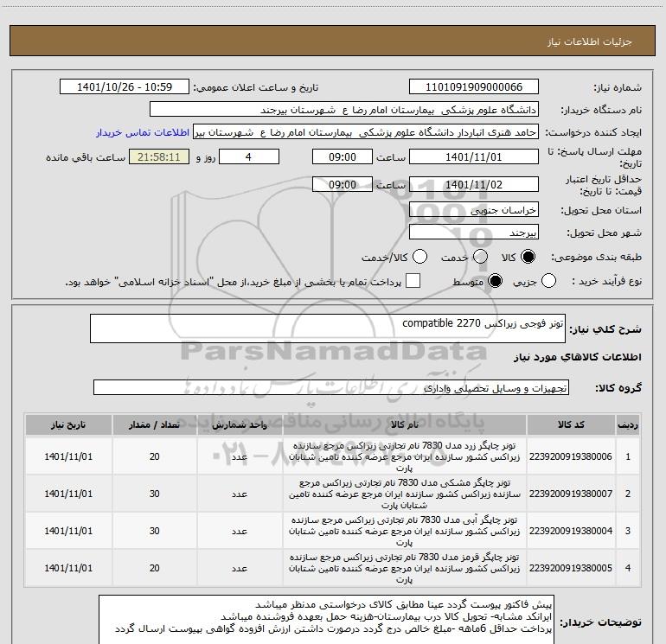Screen dimensions: 666x644
Task: Click the goods group field تجهیزات و وسایل
Action: tap(331, 387)
